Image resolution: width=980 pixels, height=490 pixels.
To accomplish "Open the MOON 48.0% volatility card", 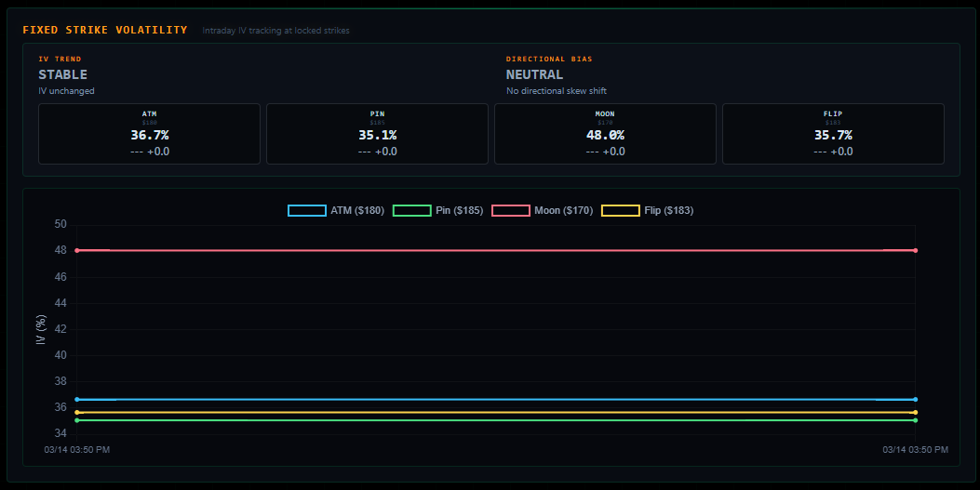I will 605,134.
